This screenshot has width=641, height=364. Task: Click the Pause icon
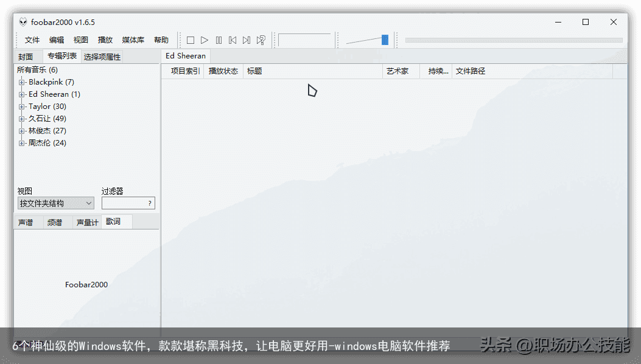click(219, 40)
